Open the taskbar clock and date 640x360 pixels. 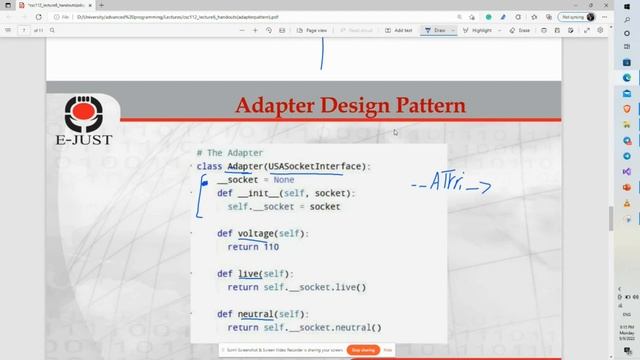point(627,333)
